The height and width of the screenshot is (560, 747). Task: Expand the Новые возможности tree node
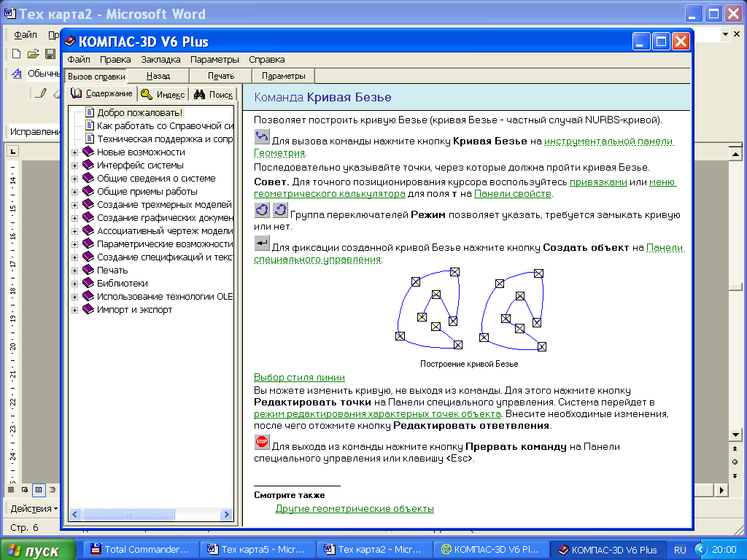[x=75, y=152]
